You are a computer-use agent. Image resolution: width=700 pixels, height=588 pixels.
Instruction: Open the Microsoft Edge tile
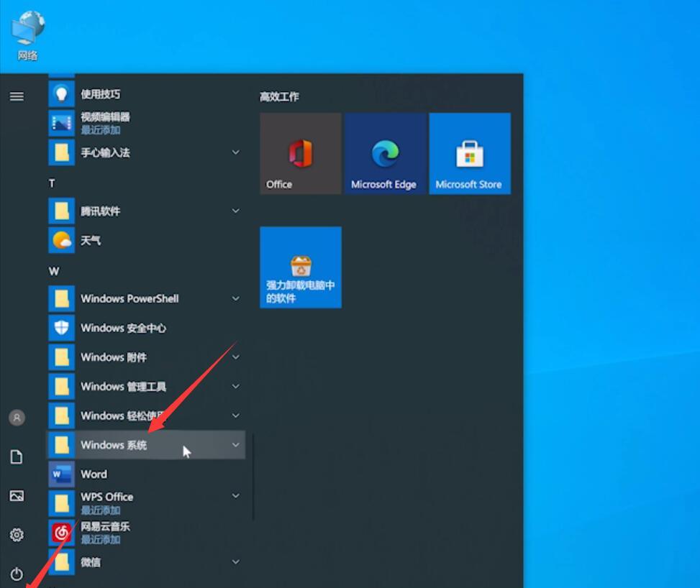coord(386,153)
